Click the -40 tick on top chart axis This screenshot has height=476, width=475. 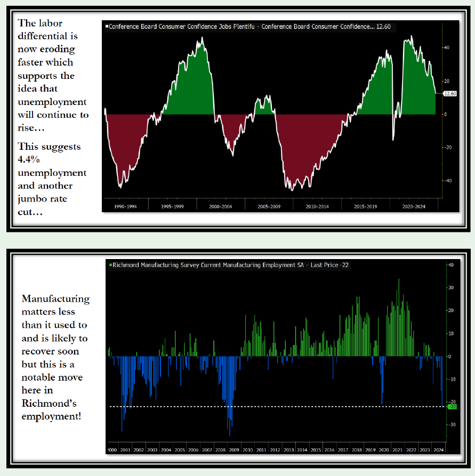pyautogui.click(x=448, y=181)
